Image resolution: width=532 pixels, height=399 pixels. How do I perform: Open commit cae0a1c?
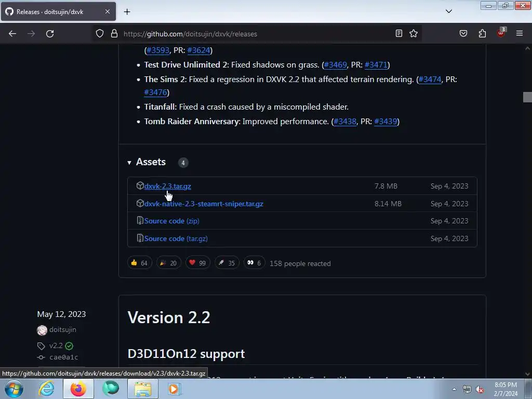(x=64, y=357)
